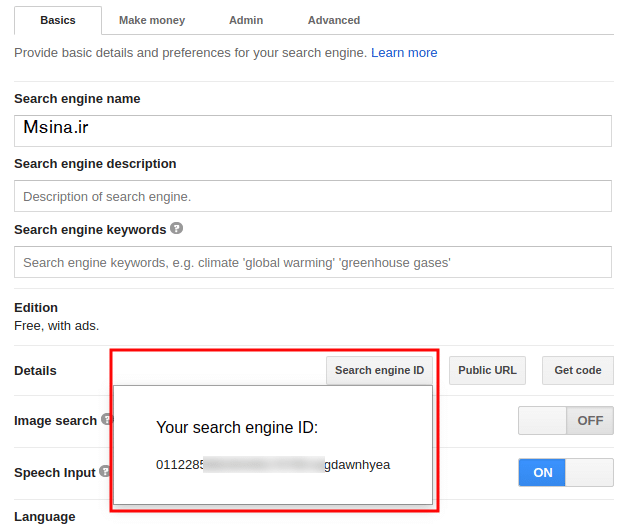Click the 'Your search engine ID:' popup heading

(237, 428)
